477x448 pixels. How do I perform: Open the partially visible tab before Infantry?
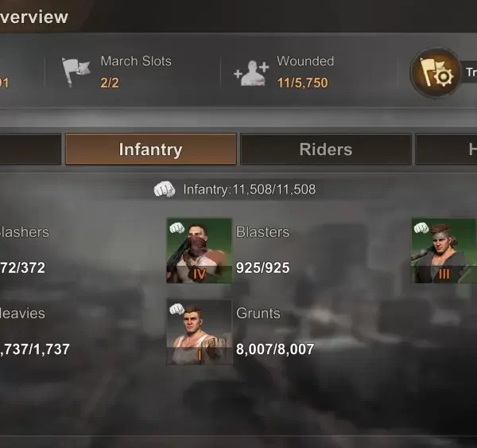[x=30, y=150]
